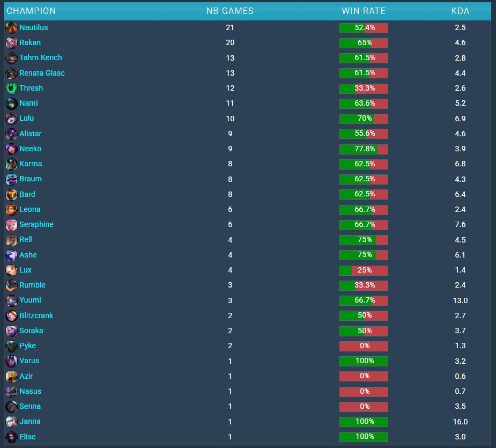The width and height of the screenshot is (496, 448).
Task: Click Janna KDA value 16.0
Action: click(460, 422)
